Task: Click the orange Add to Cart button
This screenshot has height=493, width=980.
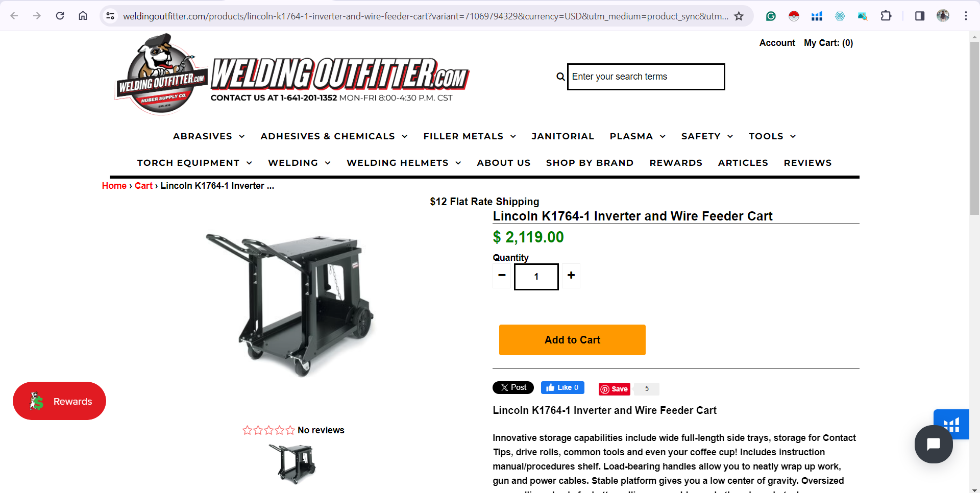Action: [572, 340]
